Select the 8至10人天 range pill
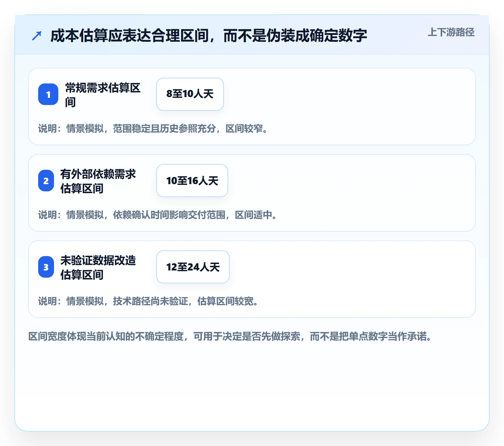The width and height of the screenshot is (504, 446). click(x=190, y=94)
